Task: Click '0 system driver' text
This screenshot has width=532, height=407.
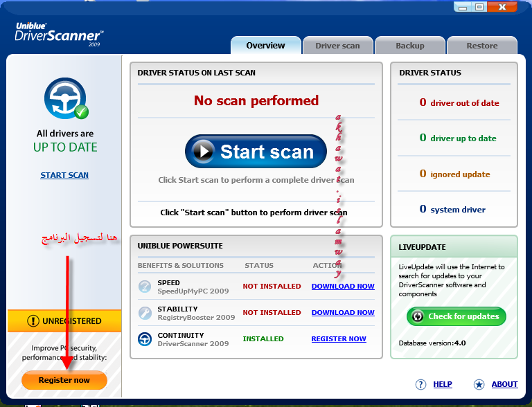Action: pyautogui.click(x=452, y=209)
